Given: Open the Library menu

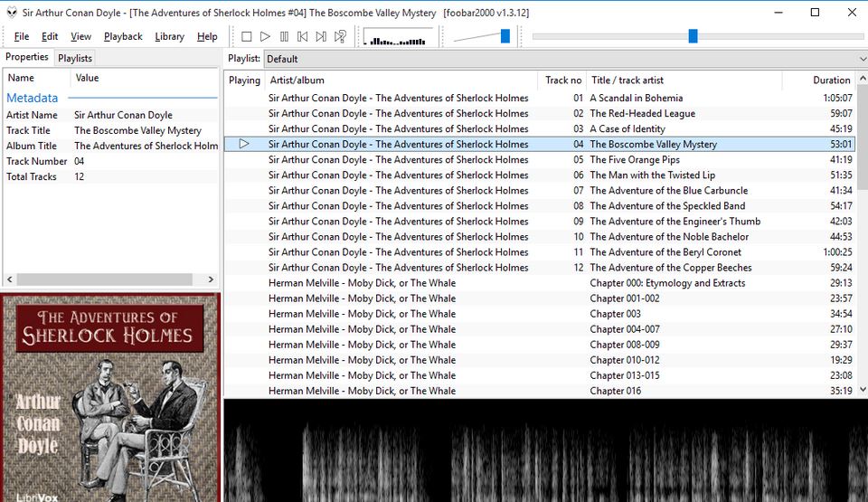Looking at the screenshot, I should [169, 36].
